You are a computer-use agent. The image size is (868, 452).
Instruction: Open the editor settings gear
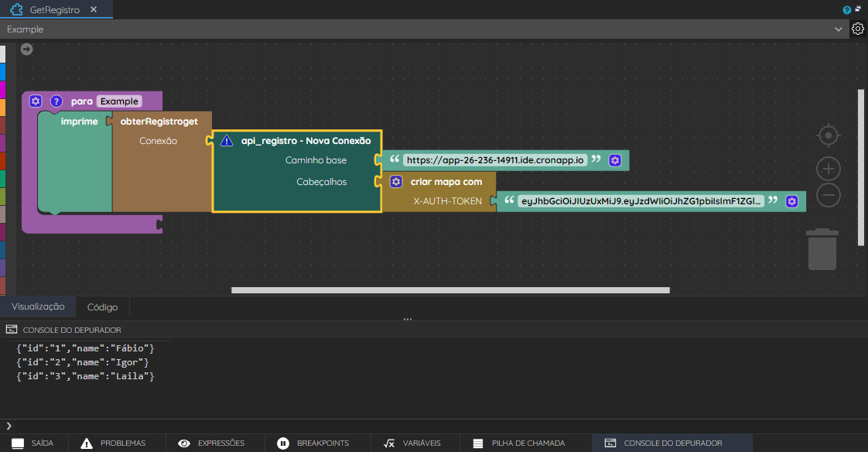(857, 29)
